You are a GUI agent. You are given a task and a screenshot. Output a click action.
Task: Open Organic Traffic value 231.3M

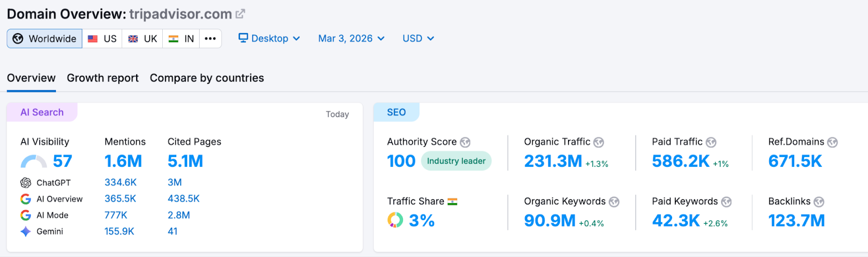pyautogui.click(x=553, y=161)
